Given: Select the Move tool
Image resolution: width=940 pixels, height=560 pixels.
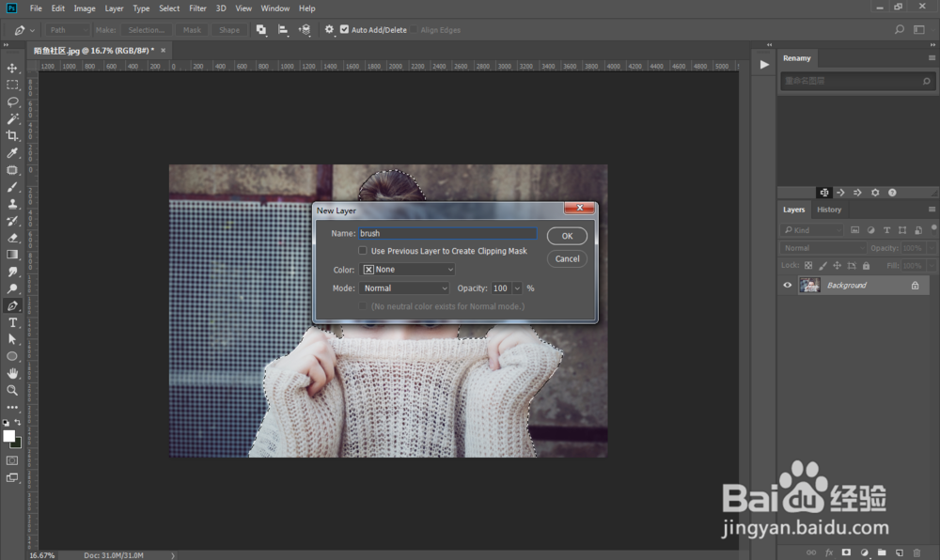Looking at the screenshot, I should [x=12, y=69].
